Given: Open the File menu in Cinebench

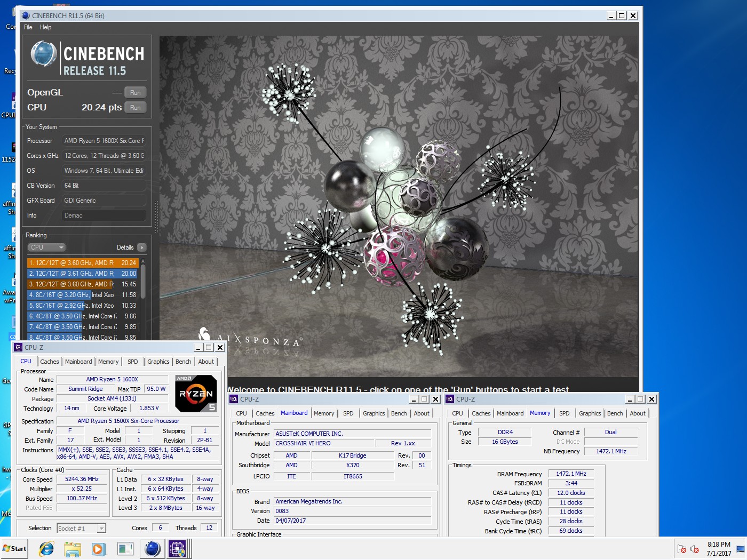Looking at the screenshot, I should pyautogui.click(x=28, y=27).
